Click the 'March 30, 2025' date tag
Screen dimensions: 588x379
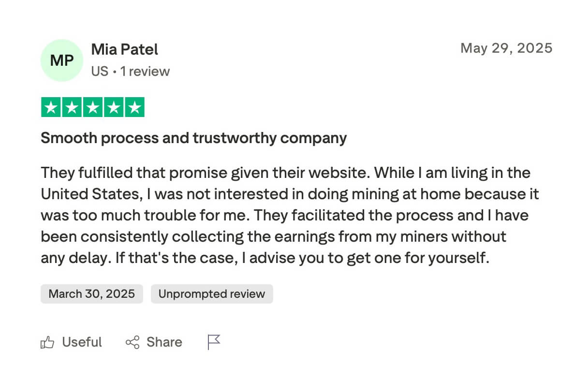tap(92, 294)
